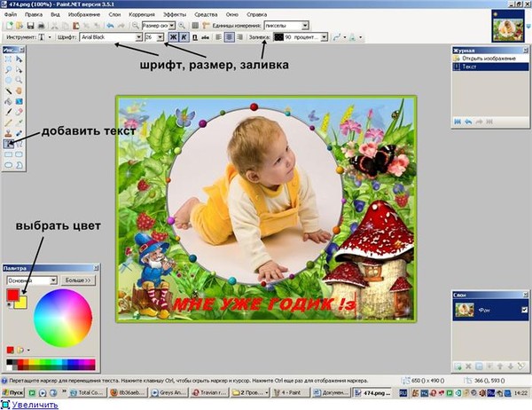Select the Ellipse Select tool
The height and width of the screenshot is (410, 532).
point(9,81)
